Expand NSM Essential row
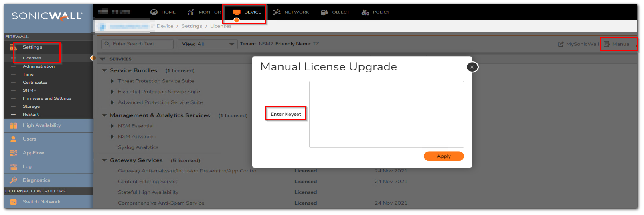This screenshot has height=215, width=644. coord(112,126)
